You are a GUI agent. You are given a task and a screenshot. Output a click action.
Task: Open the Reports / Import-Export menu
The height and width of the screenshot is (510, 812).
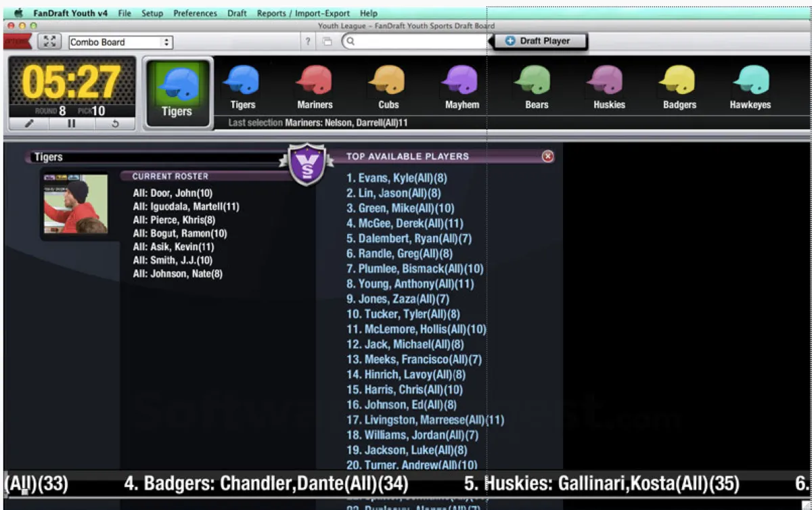coord(303,13)
